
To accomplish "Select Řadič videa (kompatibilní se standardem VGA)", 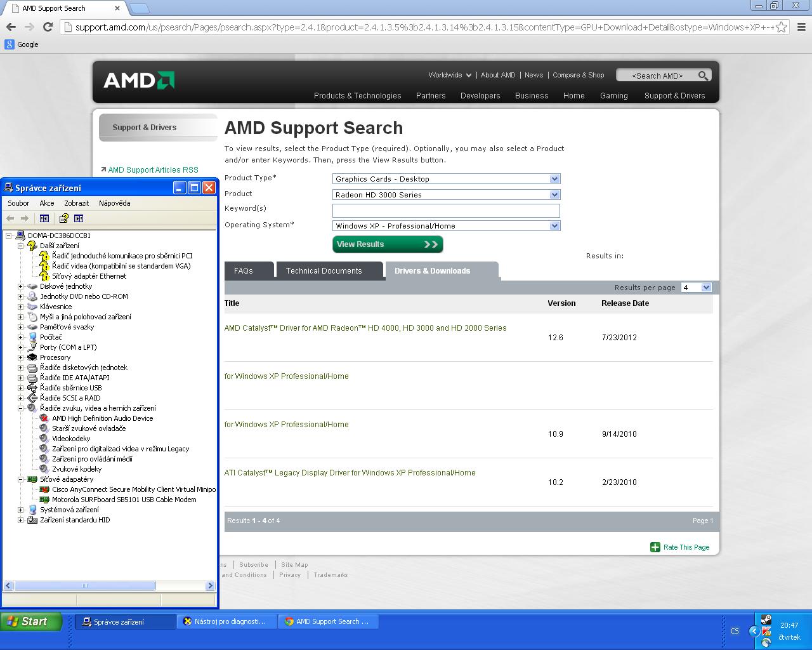I will point(121,266).
